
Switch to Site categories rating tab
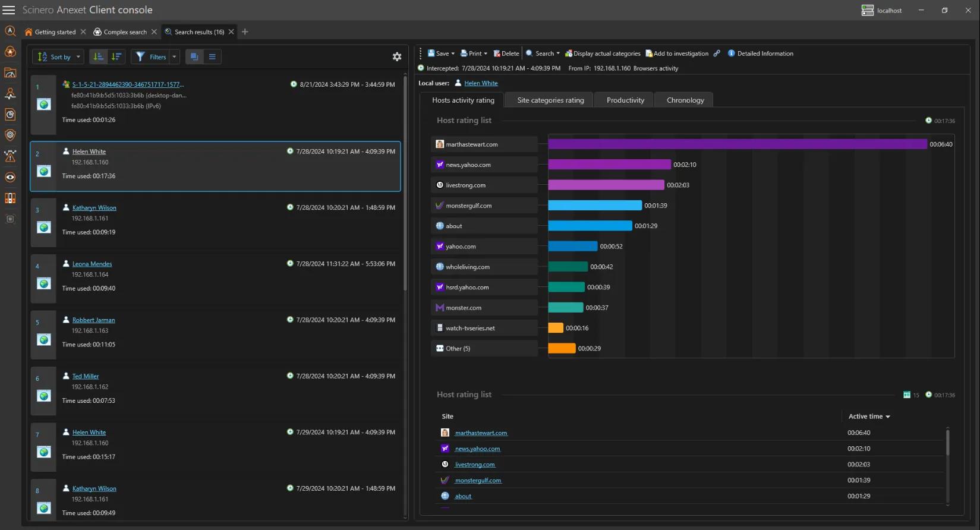coord(550,100)
